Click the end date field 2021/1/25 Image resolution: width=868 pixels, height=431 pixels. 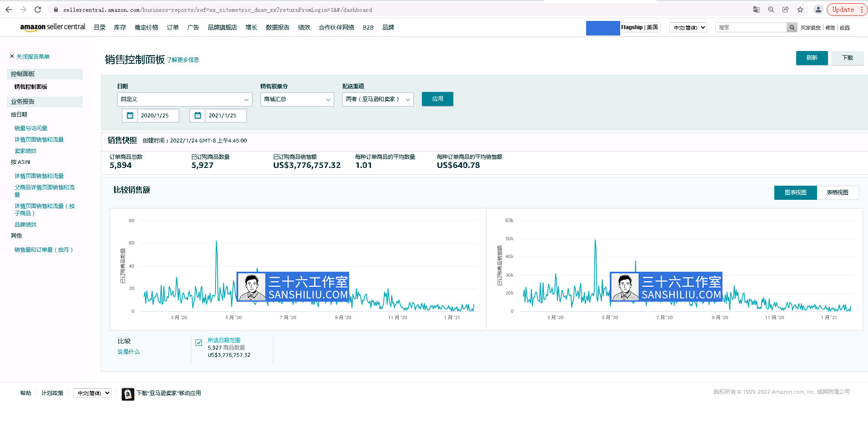tap(226, 116)
